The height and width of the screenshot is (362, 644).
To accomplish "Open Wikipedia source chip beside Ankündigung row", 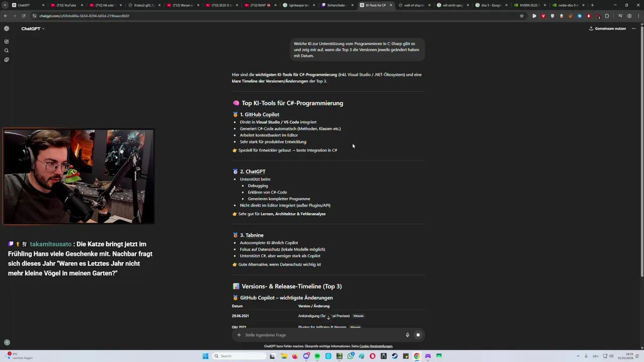I will point(358,316).
